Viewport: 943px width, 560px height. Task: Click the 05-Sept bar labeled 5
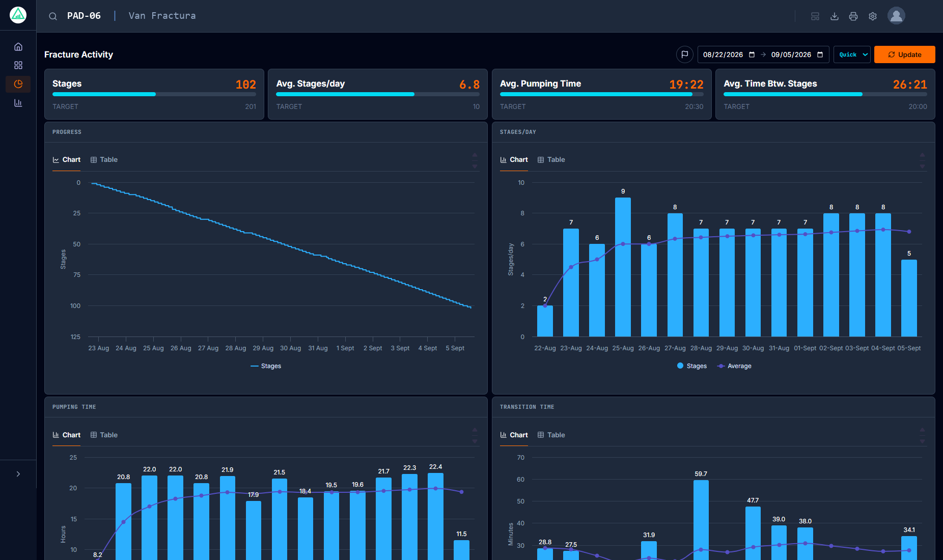tap(909, 298)
